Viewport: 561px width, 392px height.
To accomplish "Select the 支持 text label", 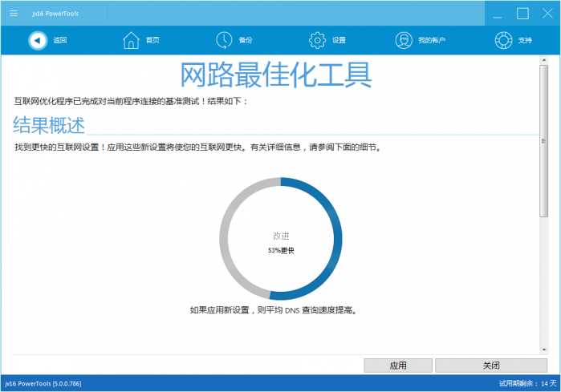I will pyautogui.click(x=525, y=40).
